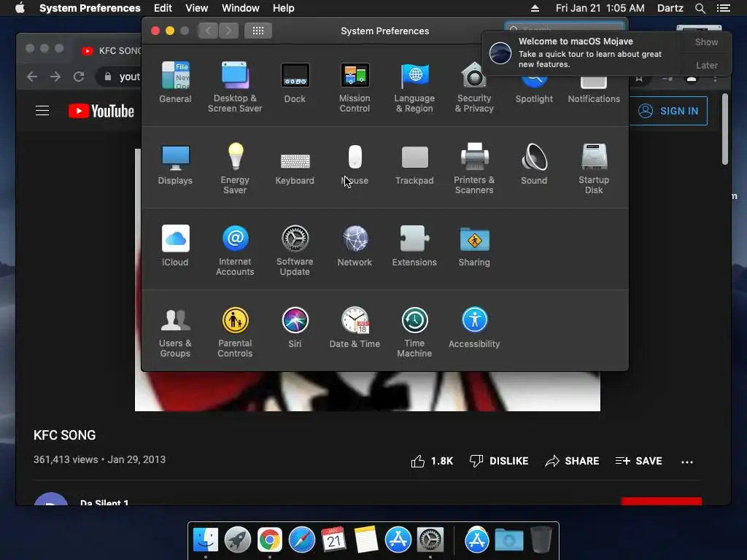Click the forward arrow in System Preferences
Viewport: 747px width, 560px height.
[x=228, y=31]
